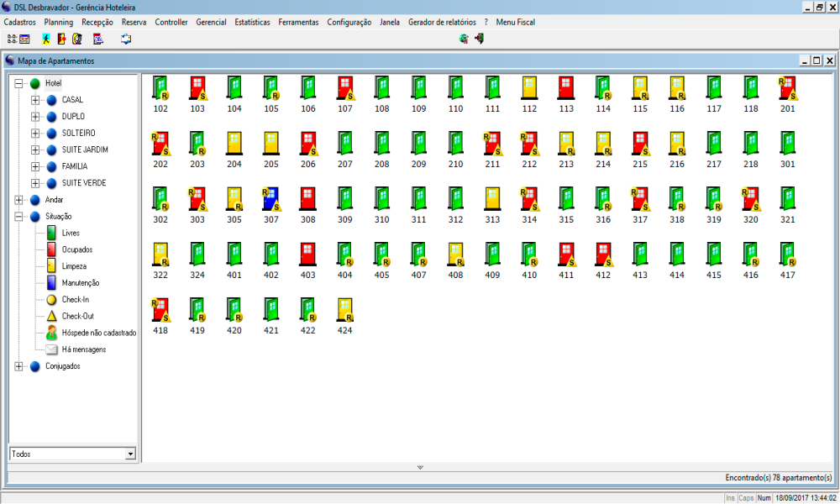Image resolution: width=840 pixels, height=504 pixels.
Task: Expand the SUITE VERDE node
Action: pos(35,183)
